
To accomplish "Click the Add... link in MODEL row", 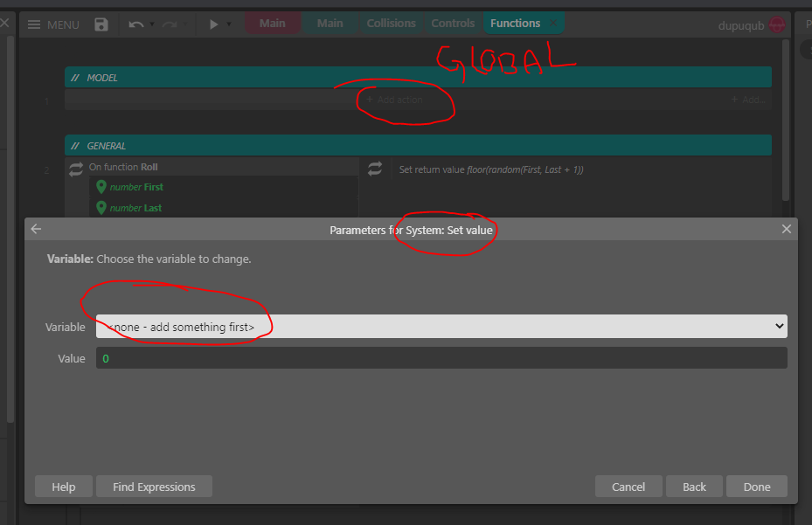I will coord(748,100).
